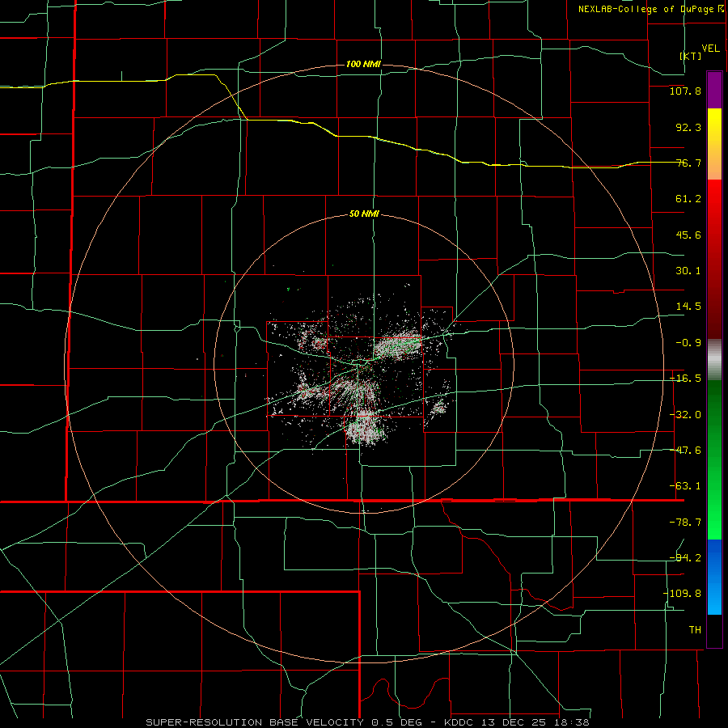Click the 100 NMI range ring label
The image size is (728, 728).
click(x=363, y=64)
